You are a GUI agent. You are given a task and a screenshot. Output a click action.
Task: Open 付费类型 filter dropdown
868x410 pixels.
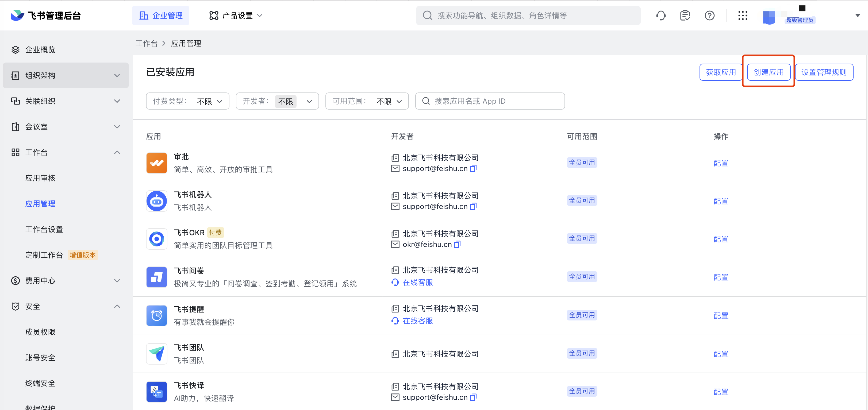tap(188, 101)
